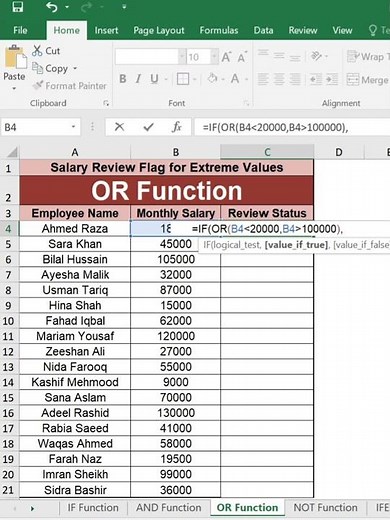The width and height of the screenshot is (390, 520).
Task: Click Middle Align icon
Action: click(x=279, y=56)
